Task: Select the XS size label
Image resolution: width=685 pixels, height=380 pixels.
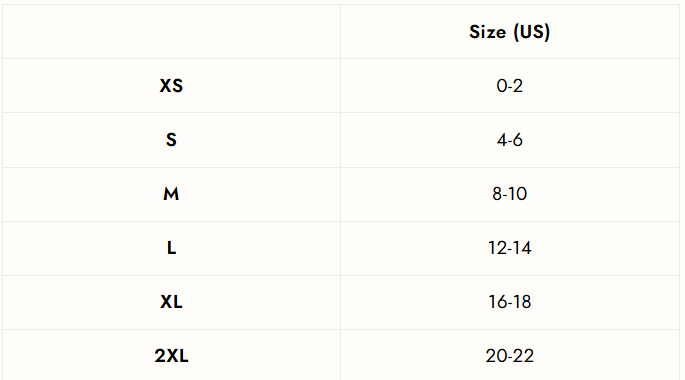Action: pos(171,86)
